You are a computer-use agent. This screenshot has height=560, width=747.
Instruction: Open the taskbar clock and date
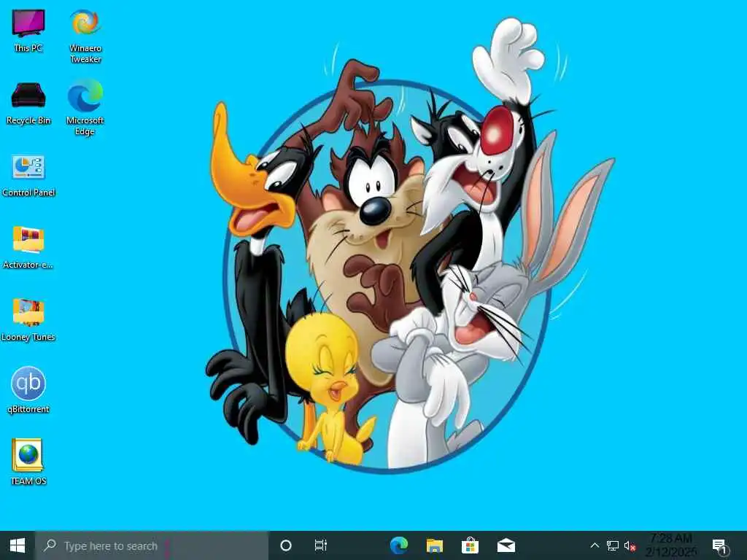tap(671, 545)
